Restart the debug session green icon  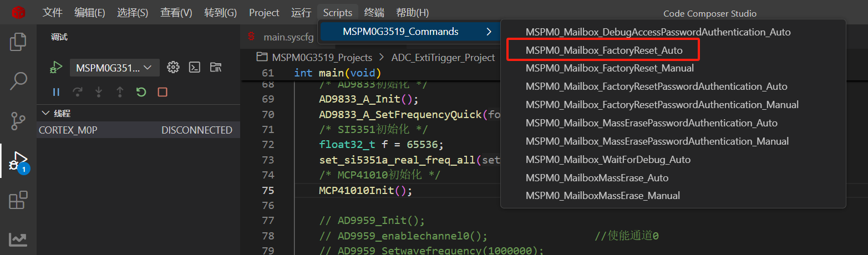(x=141, y=92)
